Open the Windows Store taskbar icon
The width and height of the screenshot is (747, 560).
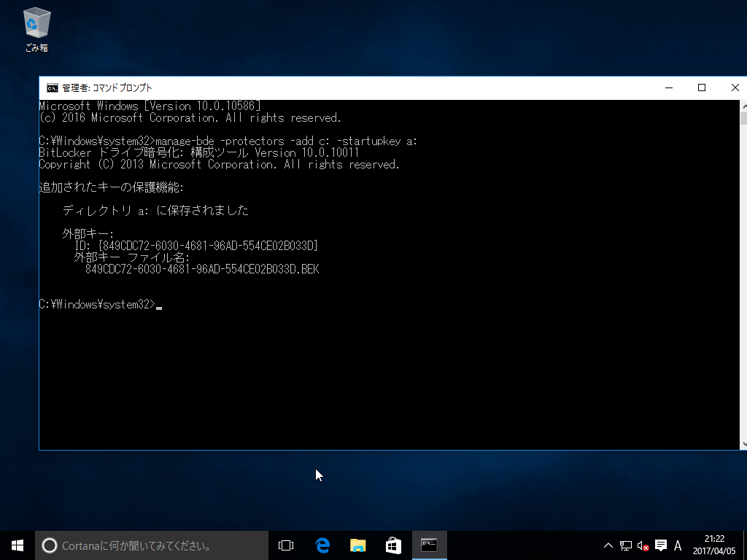click(393, 545)
